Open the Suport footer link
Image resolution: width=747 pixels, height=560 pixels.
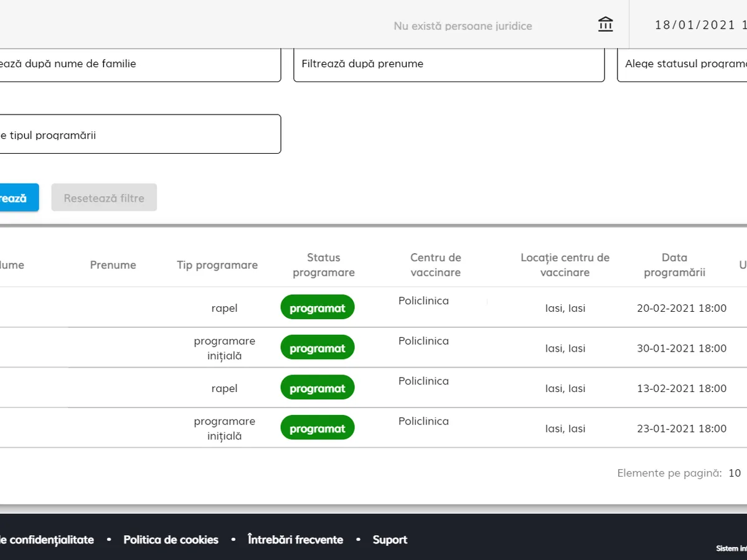pyautogui.click(x=390, y=539)
